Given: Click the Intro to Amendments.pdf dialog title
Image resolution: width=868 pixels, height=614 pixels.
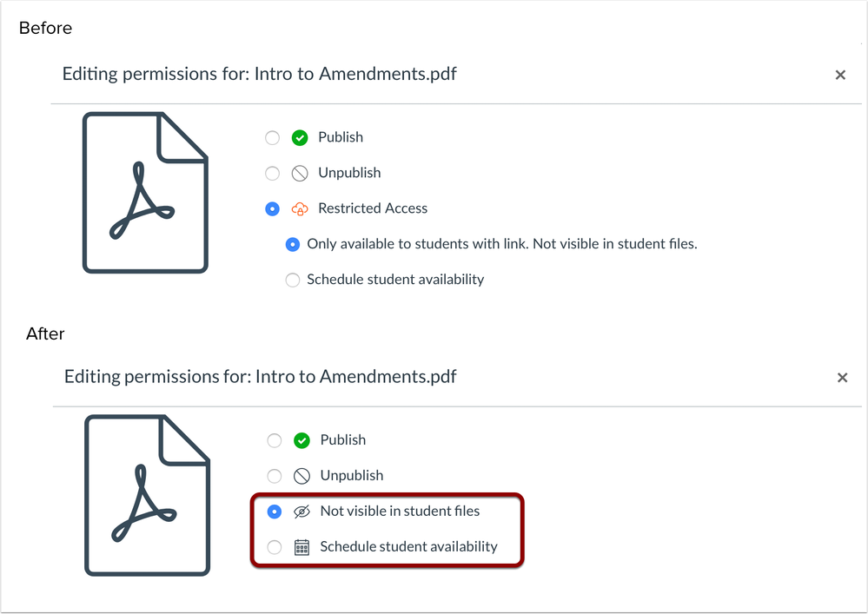Looking at the screenshot, I should pyautogui.click(x=258, y=74).
